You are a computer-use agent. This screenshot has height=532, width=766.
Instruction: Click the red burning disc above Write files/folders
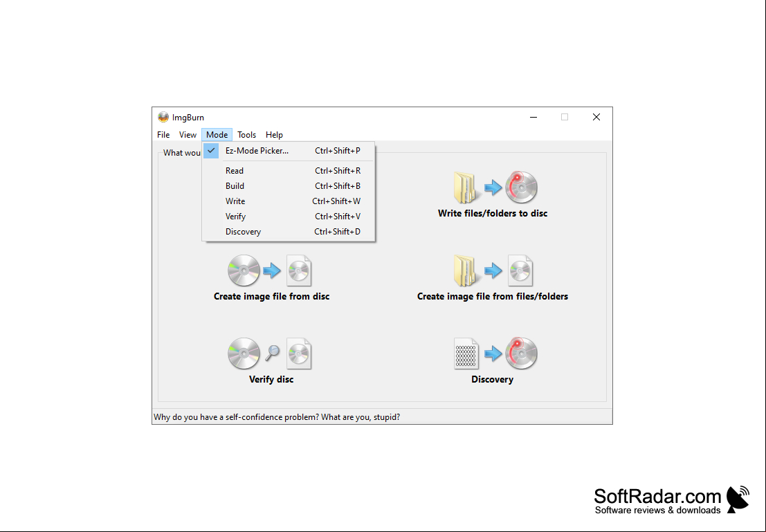[x=521, y=187]
